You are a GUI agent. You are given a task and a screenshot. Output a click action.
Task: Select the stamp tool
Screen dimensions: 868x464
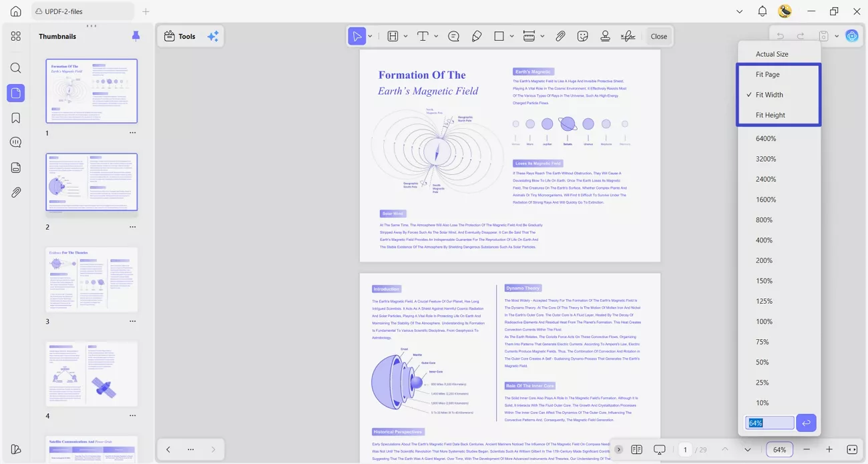[605, 36]
